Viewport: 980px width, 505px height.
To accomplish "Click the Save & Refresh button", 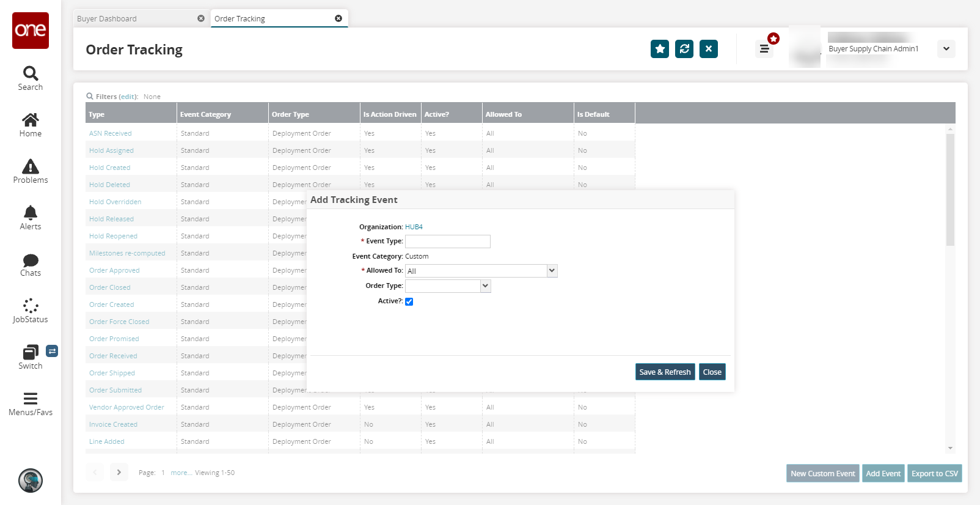I will tap(665, 372).
